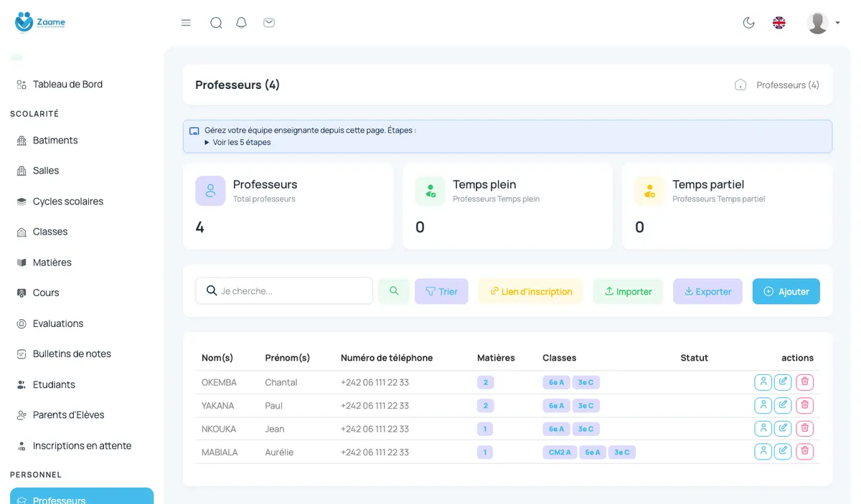View profile of YAKANA Paul

763,405
